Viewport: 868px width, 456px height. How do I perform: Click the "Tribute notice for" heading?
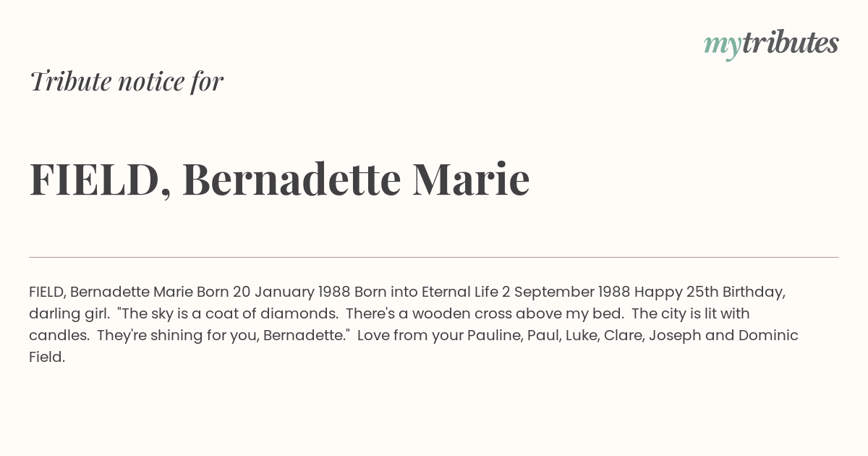(126, 82)
